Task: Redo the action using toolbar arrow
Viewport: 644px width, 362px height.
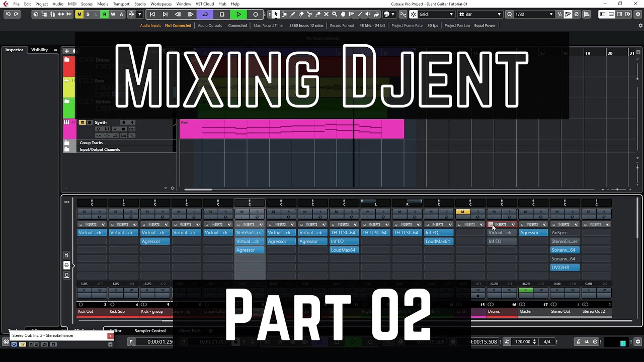Action: click(x=17, y=14)
